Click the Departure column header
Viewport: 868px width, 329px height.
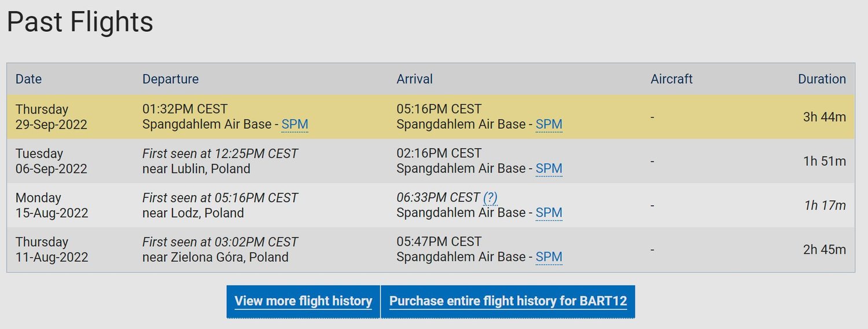pyautogui.click(x=170, y=79)
